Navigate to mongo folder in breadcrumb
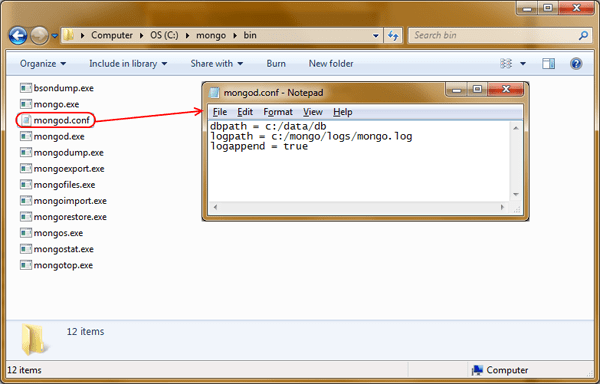The height and width of the screenshot is (384, 600). coord(211,35)
